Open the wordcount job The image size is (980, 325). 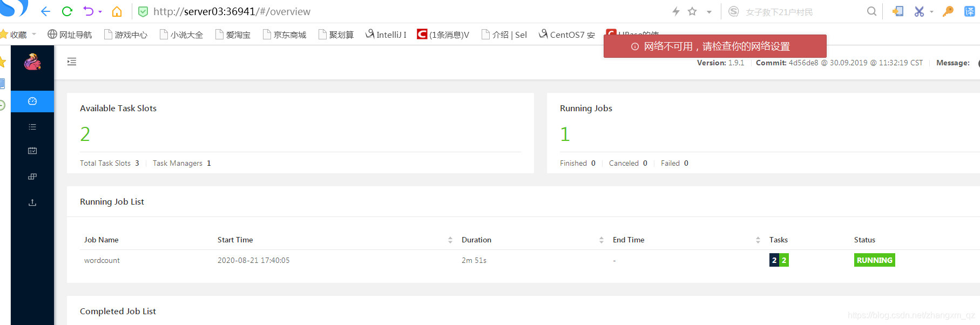click(102, 260)
